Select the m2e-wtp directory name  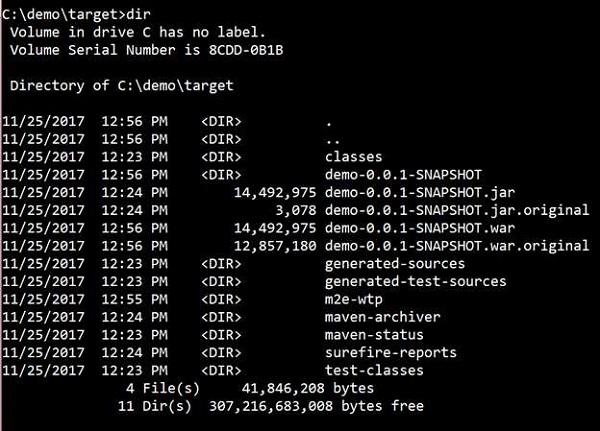354,299
